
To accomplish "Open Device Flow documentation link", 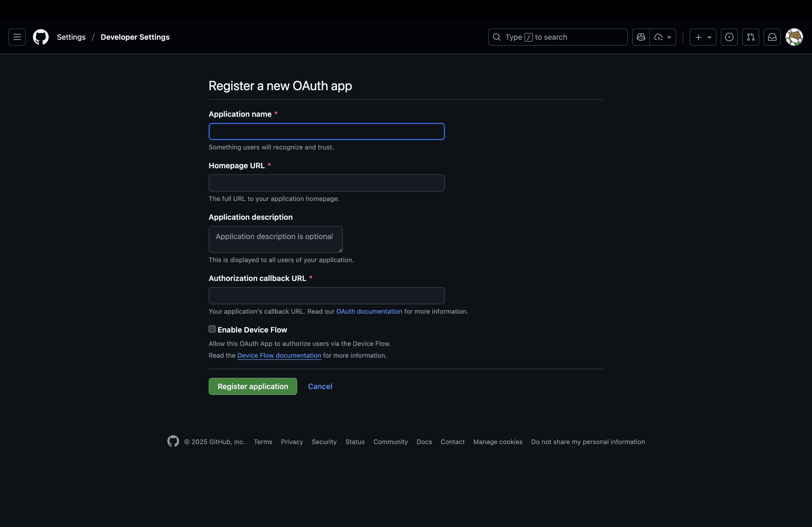I will 279,355.
